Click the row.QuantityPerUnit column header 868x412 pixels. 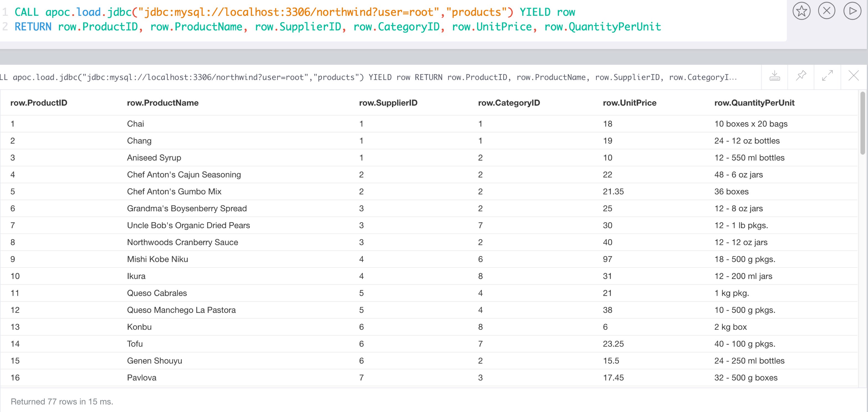pos(754,103)
